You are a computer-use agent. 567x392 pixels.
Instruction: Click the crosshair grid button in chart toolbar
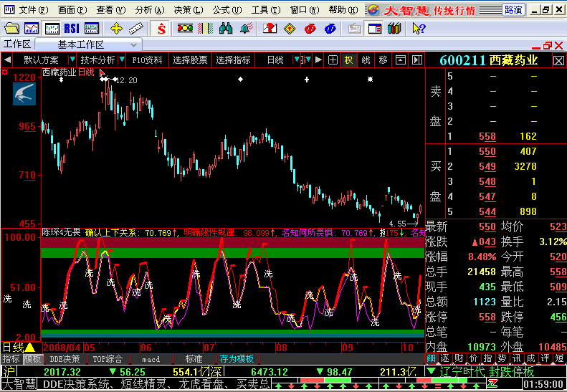click(333, 59)
